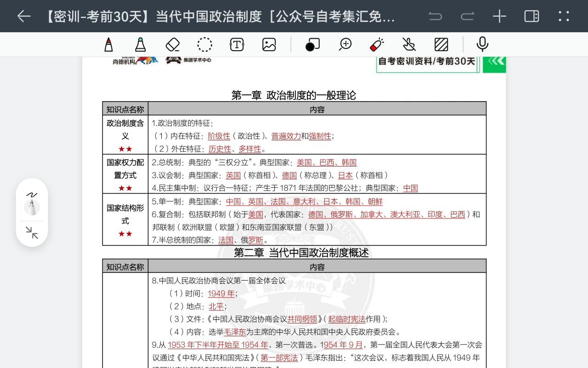Click underlined text 阶级性

coord(219,136)
